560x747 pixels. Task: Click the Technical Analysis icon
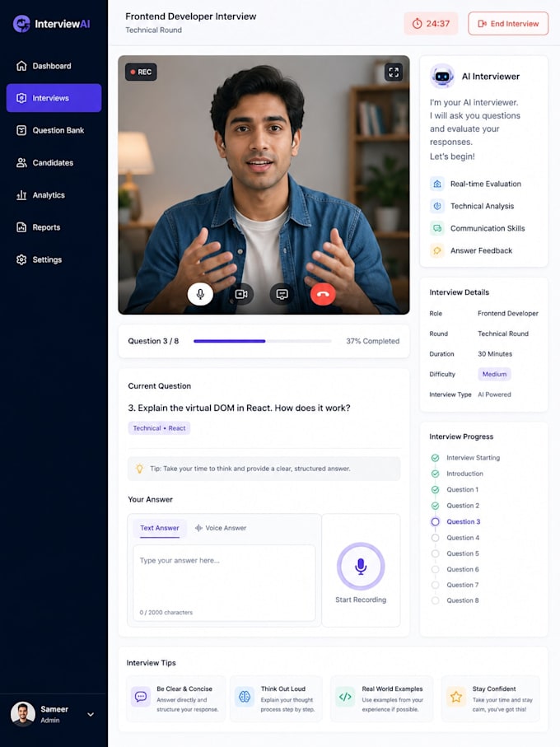[437, 206]
